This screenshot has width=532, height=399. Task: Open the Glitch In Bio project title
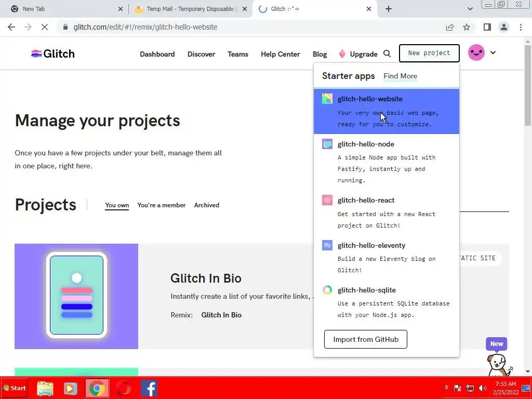pos(206,278)
